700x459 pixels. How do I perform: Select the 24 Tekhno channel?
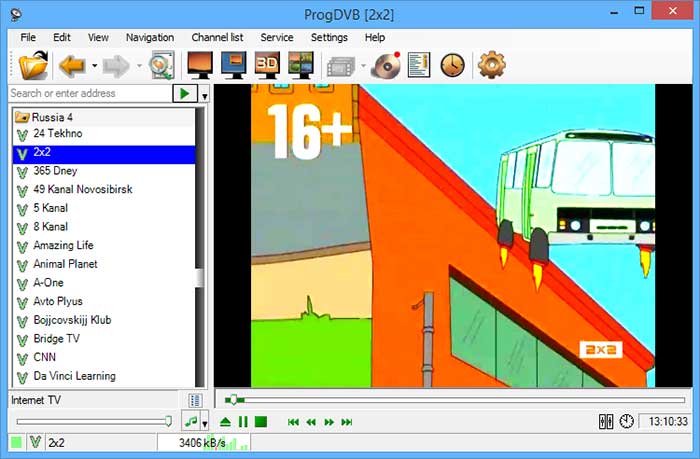104,134
